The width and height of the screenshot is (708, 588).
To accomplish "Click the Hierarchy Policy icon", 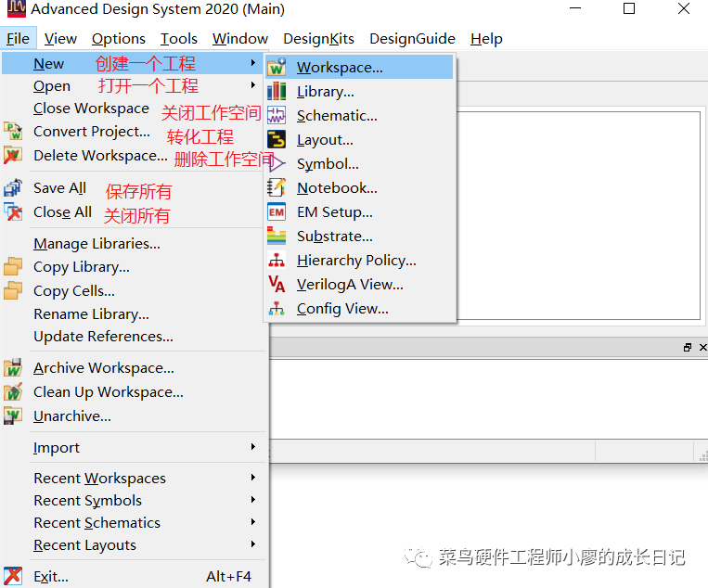I will point(277,260).
